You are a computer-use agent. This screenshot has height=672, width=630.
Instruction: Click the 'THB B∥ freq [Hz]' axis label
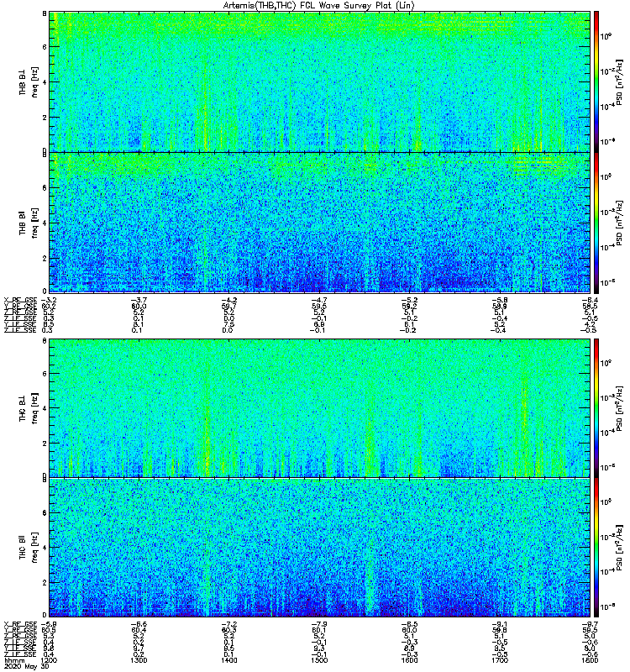[x=29, y=223]
